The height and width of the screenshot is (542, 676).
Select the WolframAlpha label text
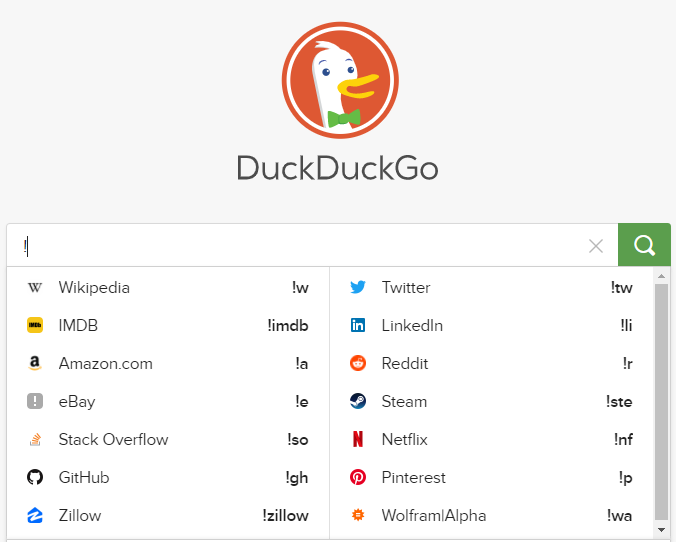(x=434, y=515)
